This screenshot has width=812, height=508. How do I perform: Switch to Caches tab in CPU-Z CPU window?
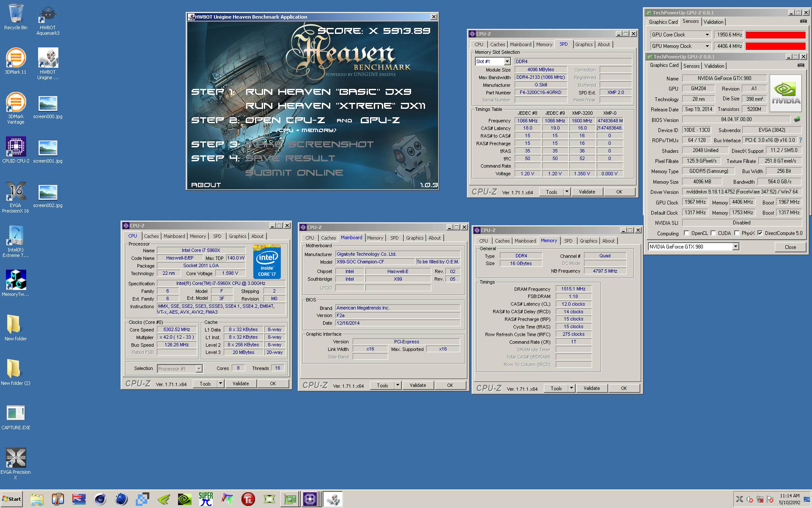(151, 236)
